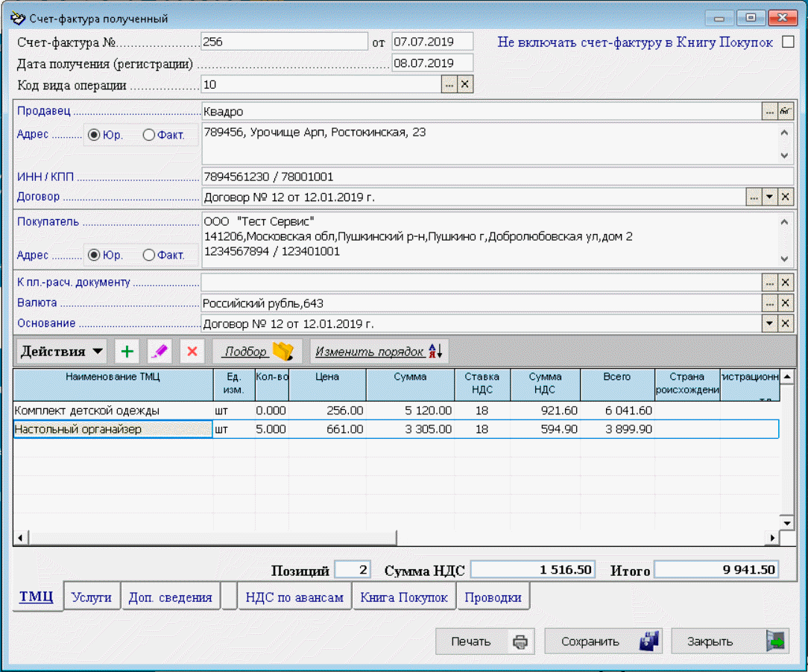This screenshot has height=672, width=808.
Task: Open the Доп. сведения tab
Action: [171, 597]
